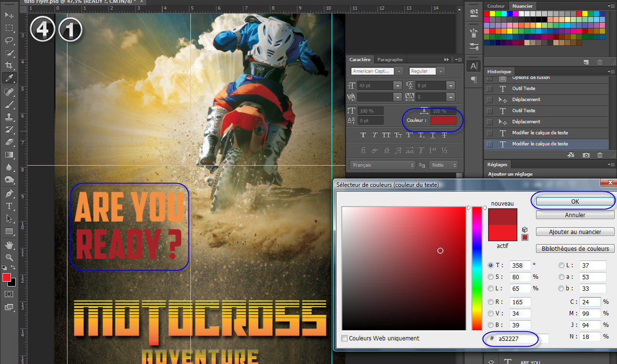Confirm color with OK button
The width and height of the screenshot is (617, 364).
575,202
